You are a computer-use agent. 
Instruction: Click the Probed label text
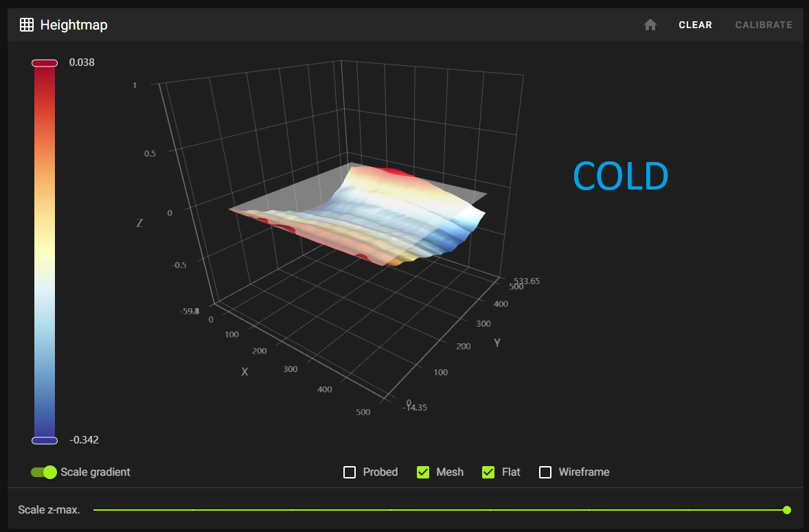click(380, 472)
